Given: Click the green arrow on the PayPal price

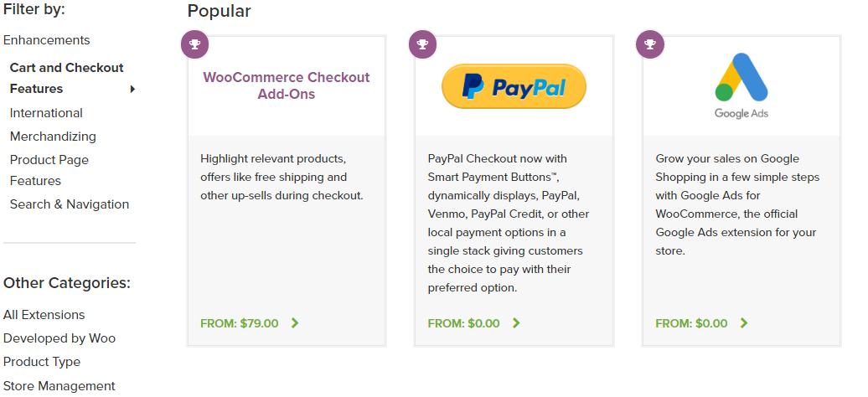Looking at the screenshot, I should pyautogui.click(x=516, y=322).
